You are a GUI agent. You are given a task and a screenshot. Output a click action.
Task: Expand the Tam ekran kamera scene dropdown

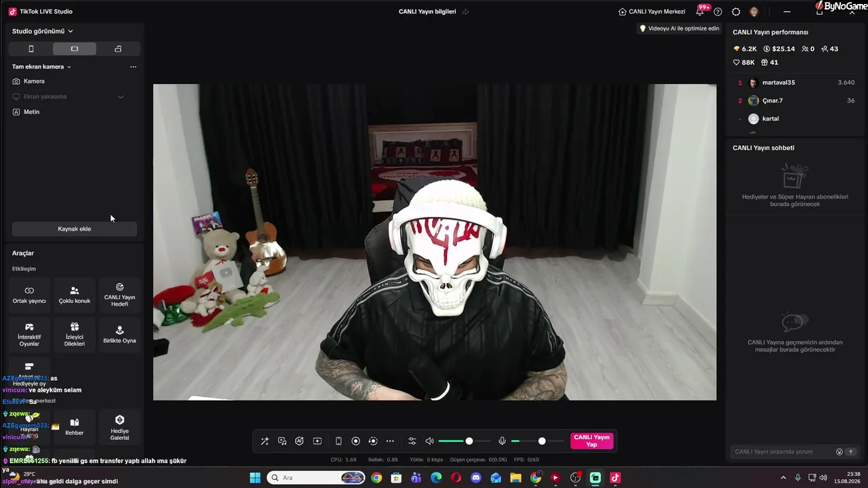click(41, 66)
